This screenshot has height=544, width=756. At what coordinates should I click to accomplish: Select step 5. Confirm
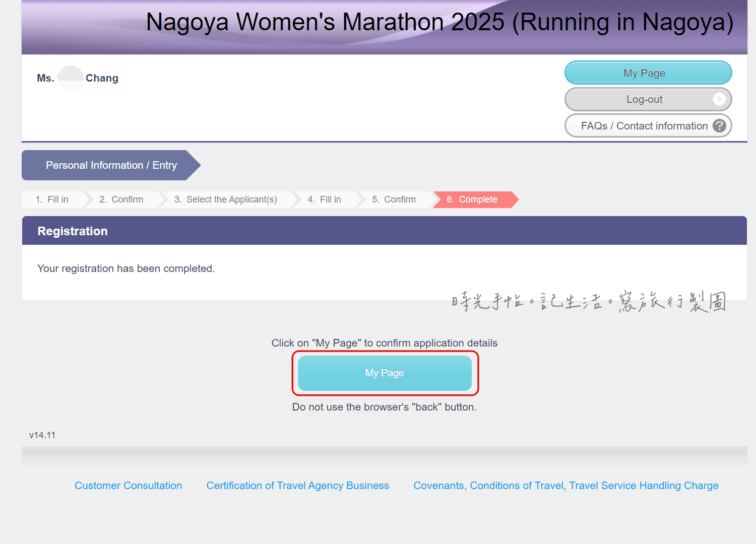(395, 199)
